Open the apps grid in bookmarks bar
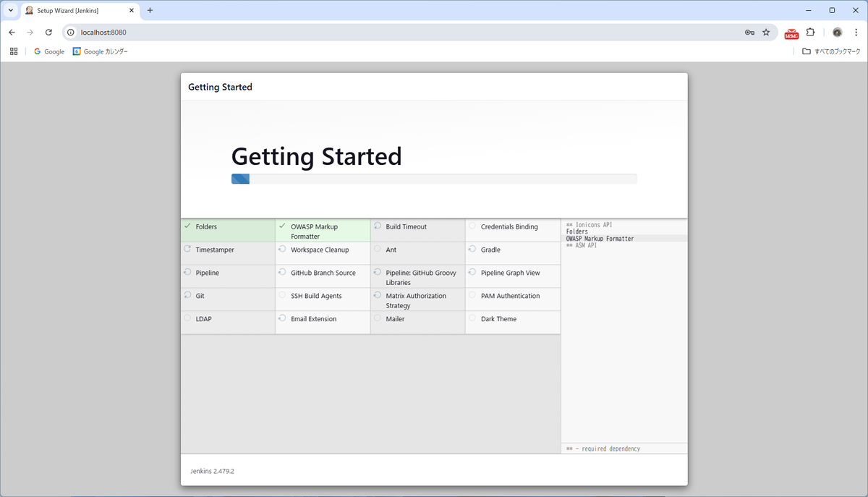Image resolution: width=868 pixels, height=497 pixels. [14, 51]
